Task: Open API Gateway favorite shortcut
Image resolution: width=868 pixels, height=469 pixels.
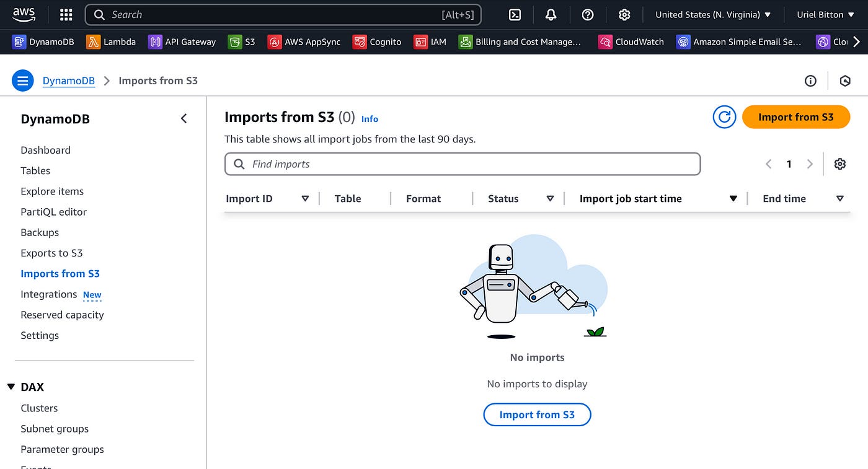Action: 182,42
